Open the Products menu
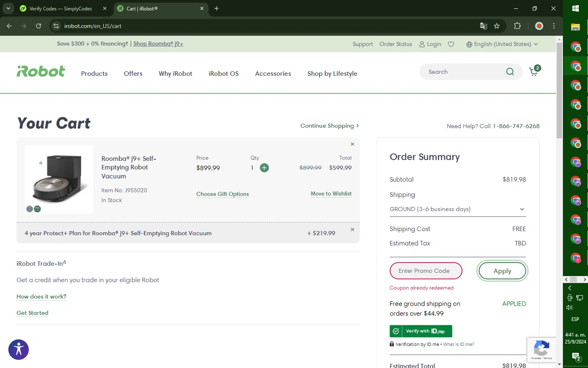Image resolution: width=588 pixels, height=368 pixels. pyautogui.click(x=94, y=74)
